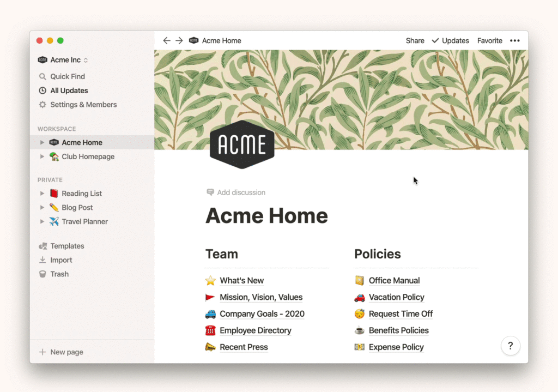Viewport: 558px width, 392px height.
Task: Click Add discussion
Action: 236,192
